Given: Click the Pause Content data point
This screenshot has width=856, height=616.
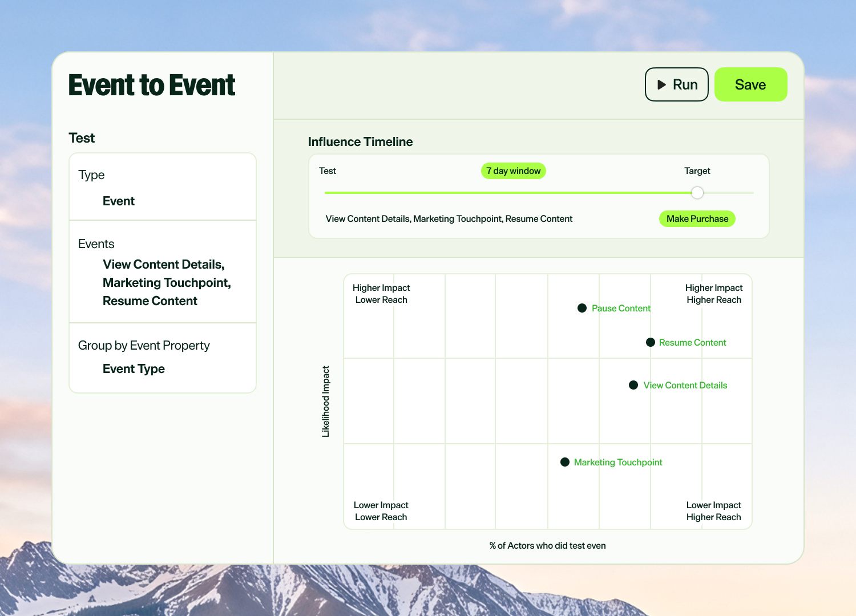Looking at the screenshot, I should coord(582,308).
